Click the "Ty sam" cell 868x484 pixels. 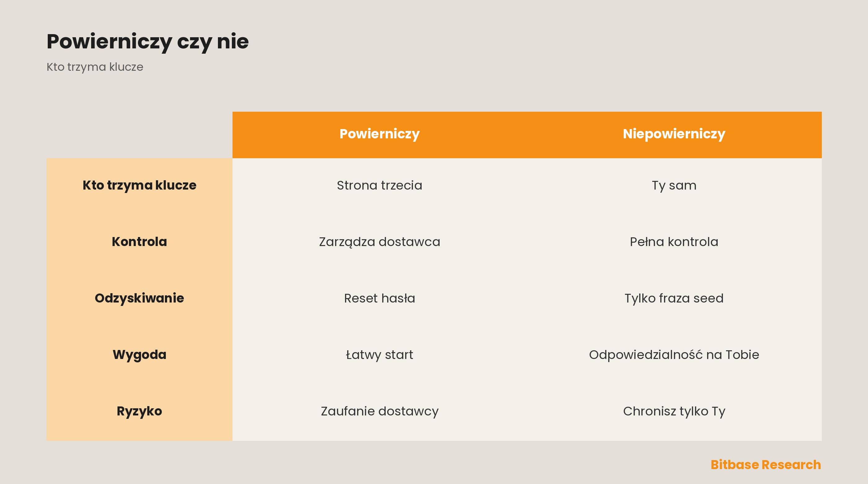(674, 186)
